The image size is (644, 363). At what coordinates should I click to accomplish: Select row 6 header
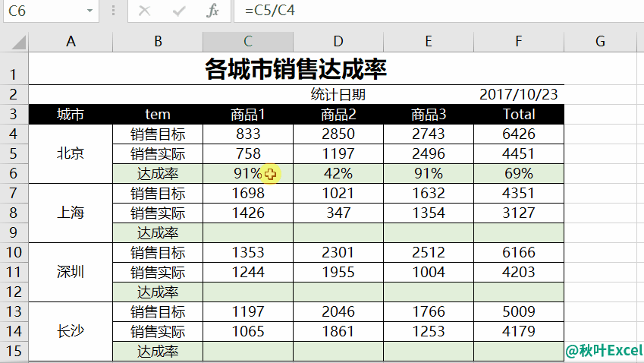pos(14,173)
